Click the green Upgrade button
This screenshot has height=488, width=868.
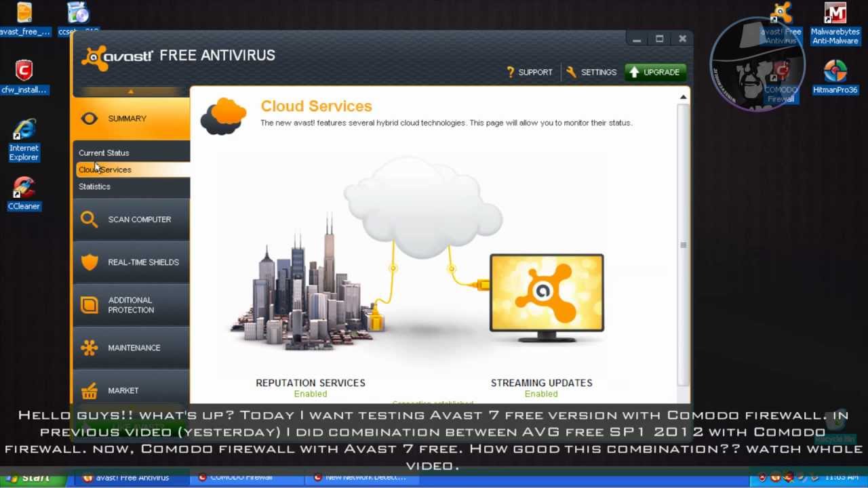tap(655, 72)
